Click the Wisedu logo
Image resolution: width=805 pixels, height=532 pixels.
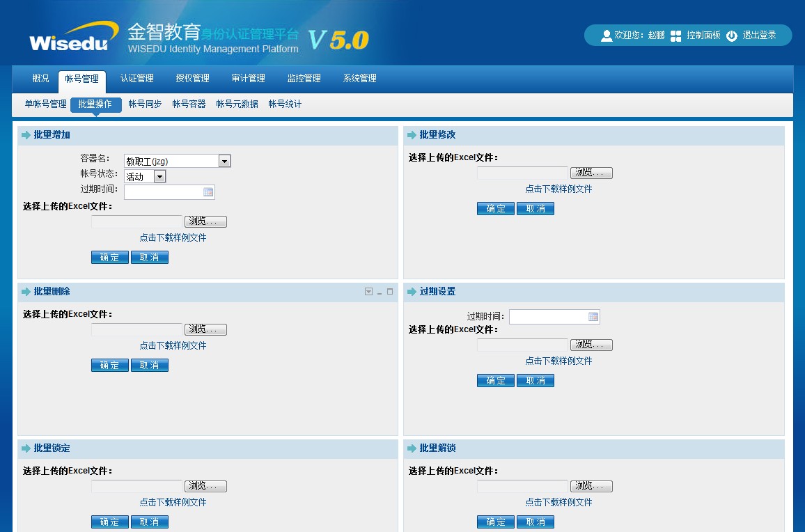pyautogui.click(x=69, y=37)
